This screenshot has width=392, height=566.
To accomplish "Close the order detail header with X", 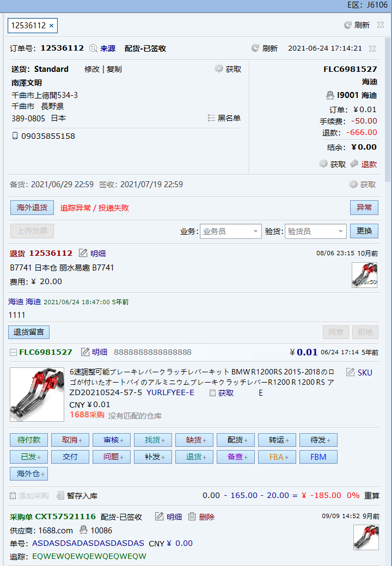I will tap(372, 48).
